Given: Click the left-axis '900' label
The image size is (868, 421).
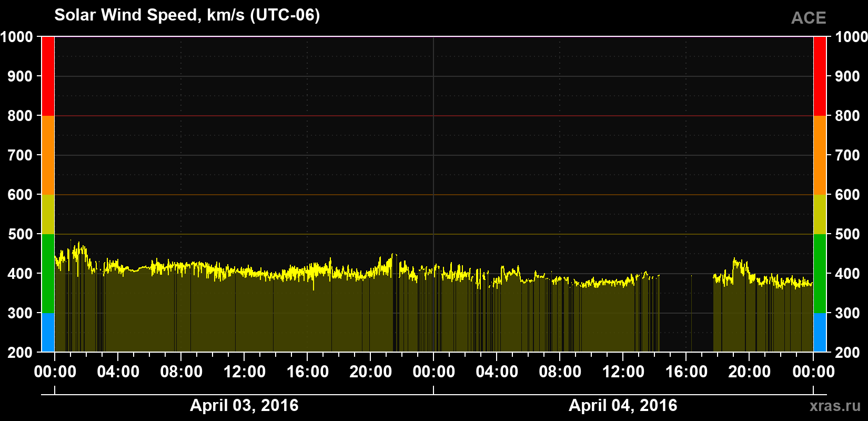Looking at the screenshot, I should coord(21,76).
